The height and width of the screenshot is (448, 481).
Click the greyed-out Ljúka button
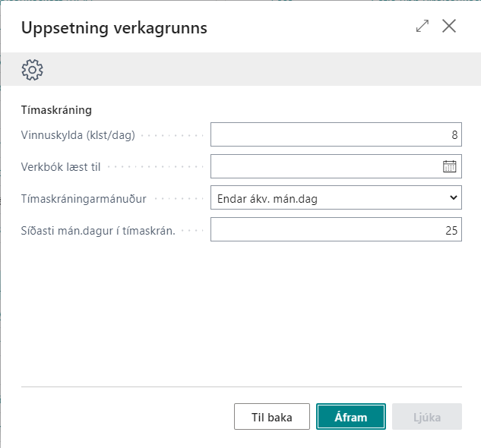426,417
